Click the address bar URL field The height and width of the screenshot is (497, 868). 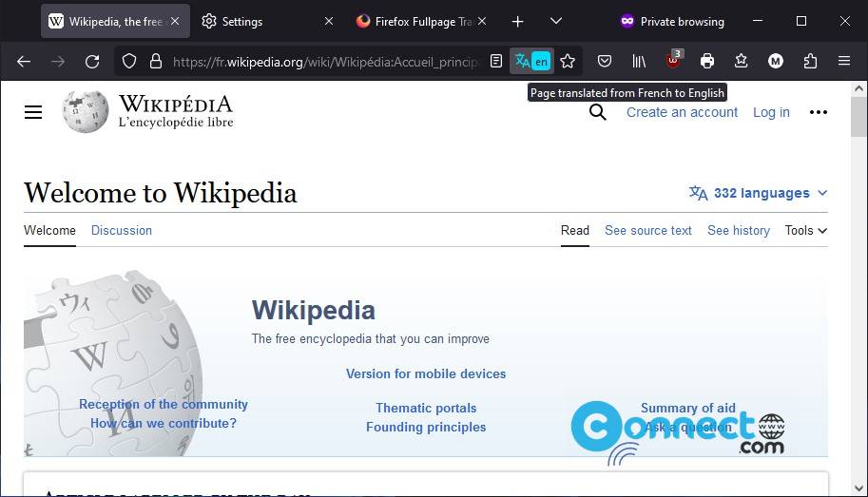tap(324, 62)
